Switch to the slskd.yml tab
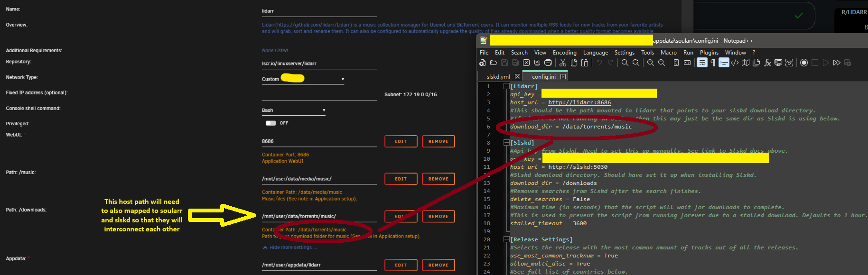Viewport: 868px width, 275px height. point(498,77)
